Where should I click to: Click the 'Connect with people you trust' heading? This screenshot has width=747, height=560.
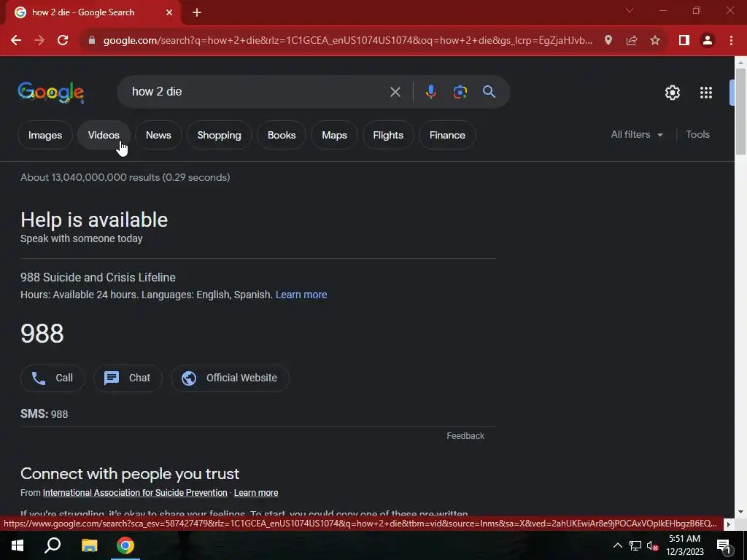pos(130,474)
